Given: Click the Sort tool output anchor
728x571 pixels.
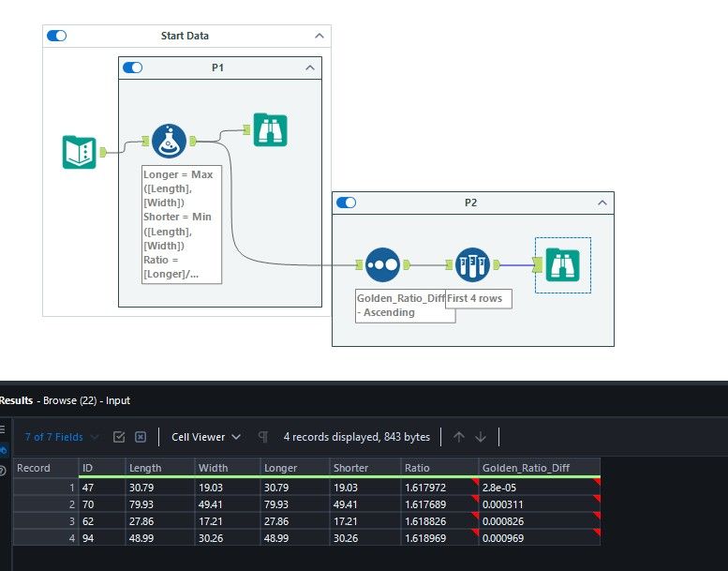Looking at the screenshot, I should coord(407,264).
